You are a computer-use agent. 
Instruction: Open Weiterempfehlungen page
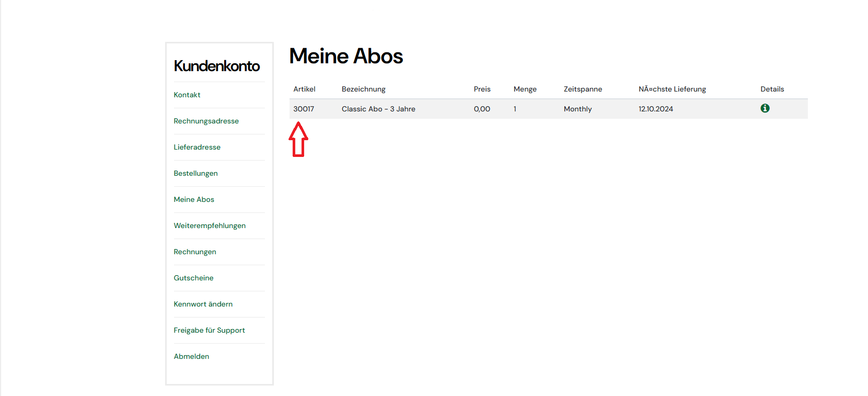(210, 225)
